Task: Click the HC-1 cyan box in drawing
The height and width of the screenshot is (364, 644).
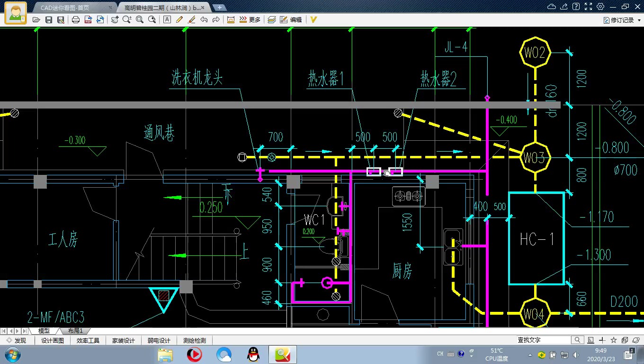Action: pos(537,238)
